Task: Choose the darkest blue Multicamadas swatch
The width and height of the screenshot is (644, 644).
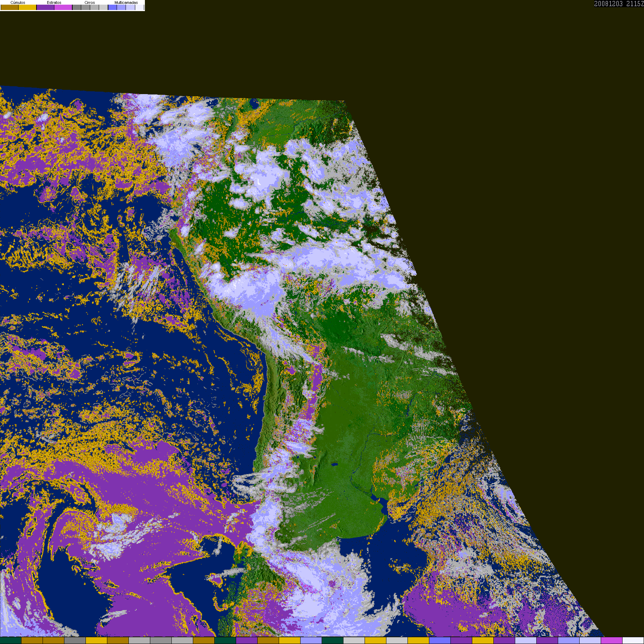Action: coord(112,7)
